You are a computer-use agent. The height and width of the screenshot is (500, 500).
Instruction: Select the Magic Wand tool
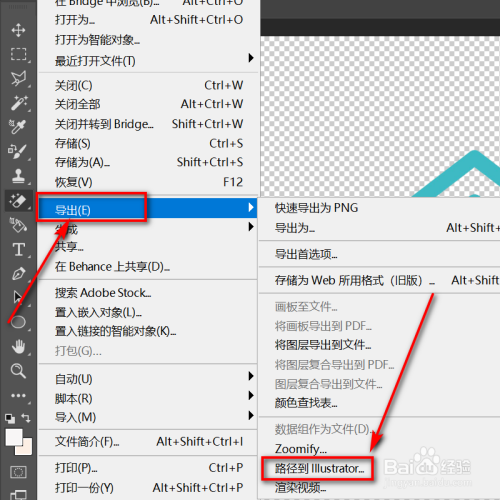point(18,103)
